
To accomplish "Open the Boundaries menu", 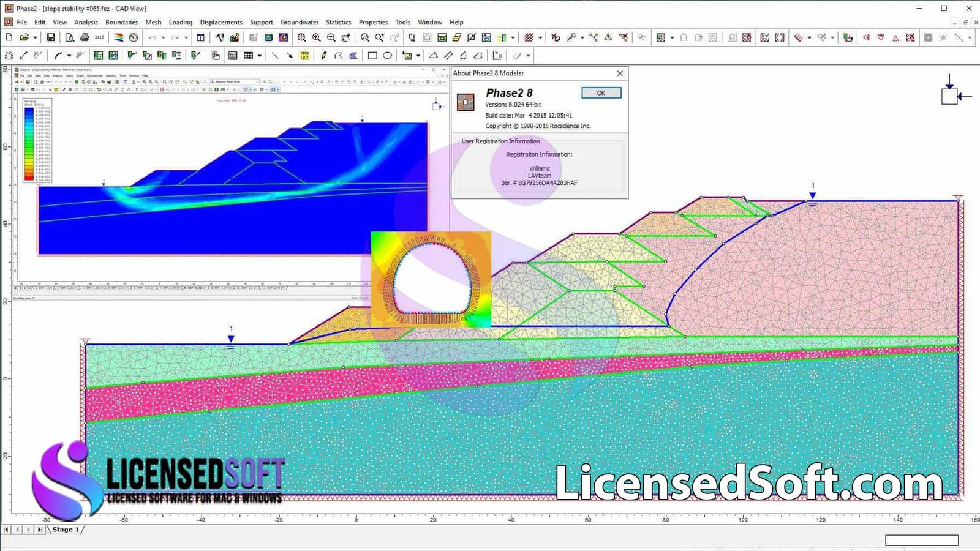I will coord(122,22).
